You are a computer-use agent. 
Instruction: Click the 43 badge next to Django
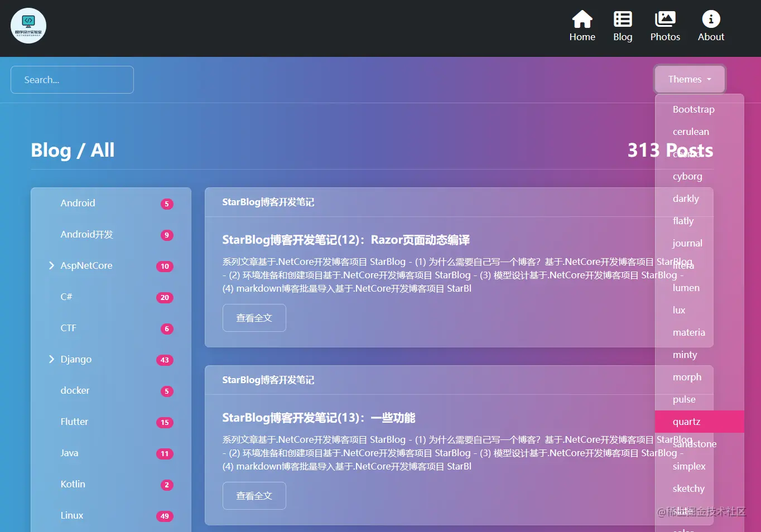[x=165, y=360]
